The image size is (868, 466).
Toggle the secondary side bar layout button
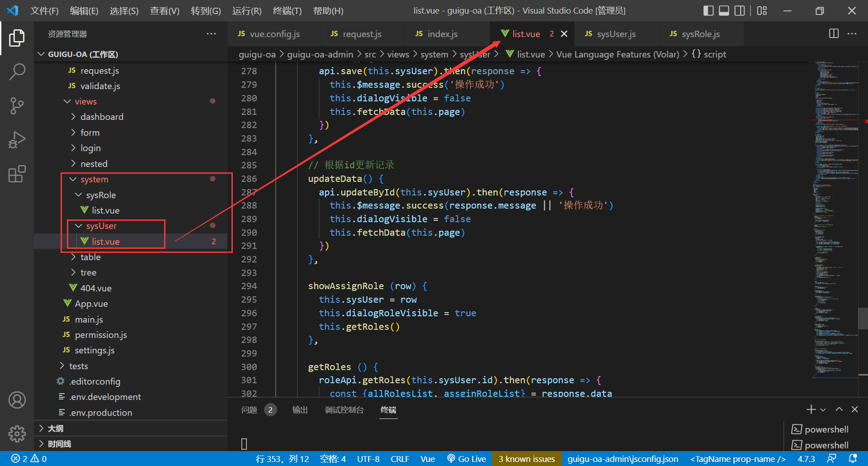[740, 10]
